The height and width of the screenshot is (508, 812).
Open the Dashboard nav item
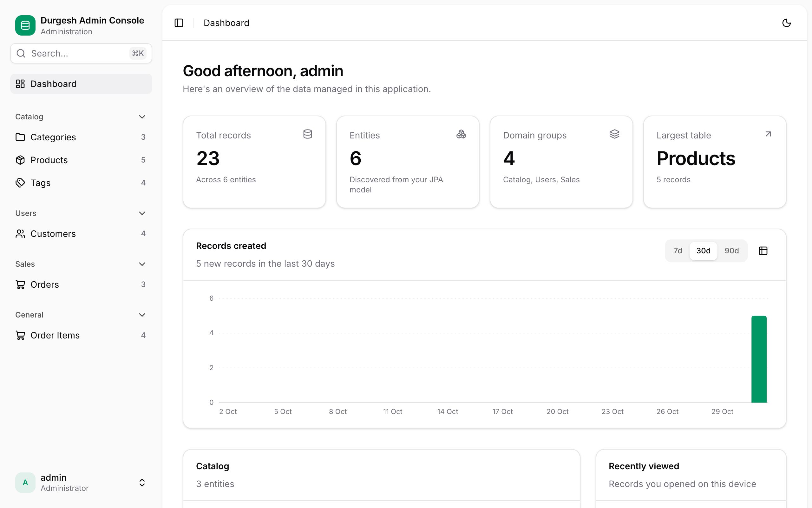pos(81,84)
